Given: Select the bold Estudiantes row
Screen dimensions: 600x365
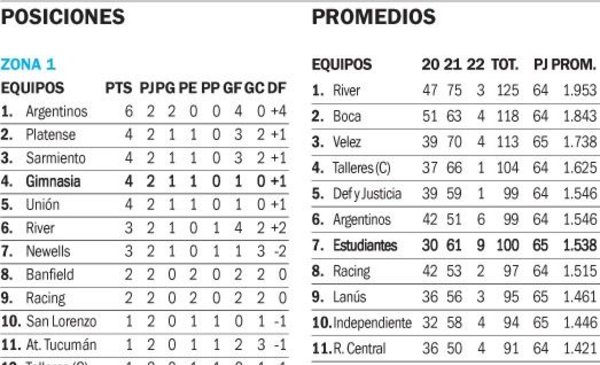Looking at the screenshot, I should (454, 245).
